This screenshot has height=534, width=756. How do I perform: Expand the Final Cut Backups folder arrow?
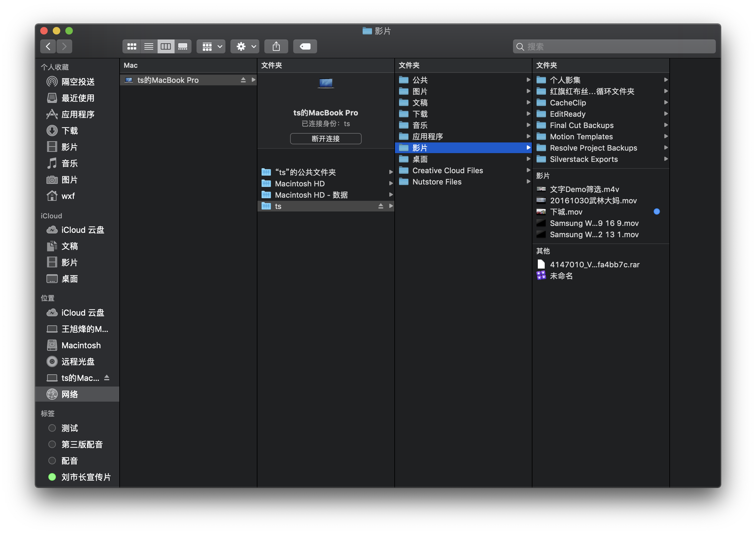[x=666, y=125]
